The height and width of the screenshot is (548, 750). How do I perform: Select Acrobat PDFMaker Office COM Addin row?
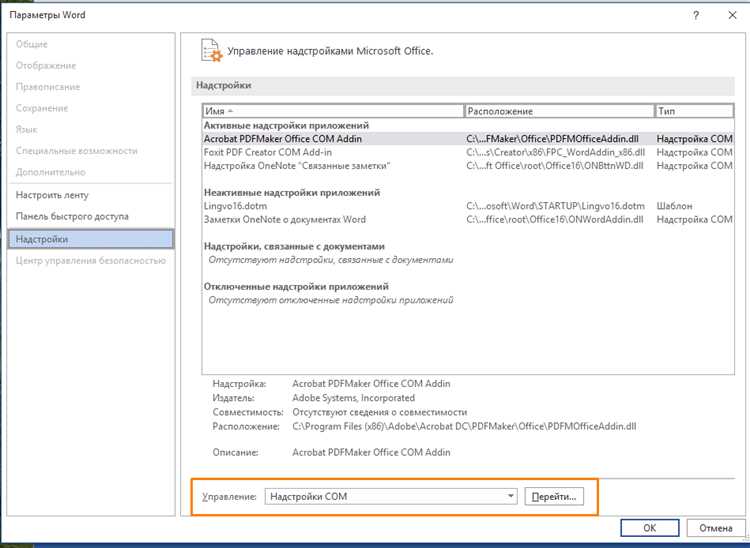click(x=468, y=139)
